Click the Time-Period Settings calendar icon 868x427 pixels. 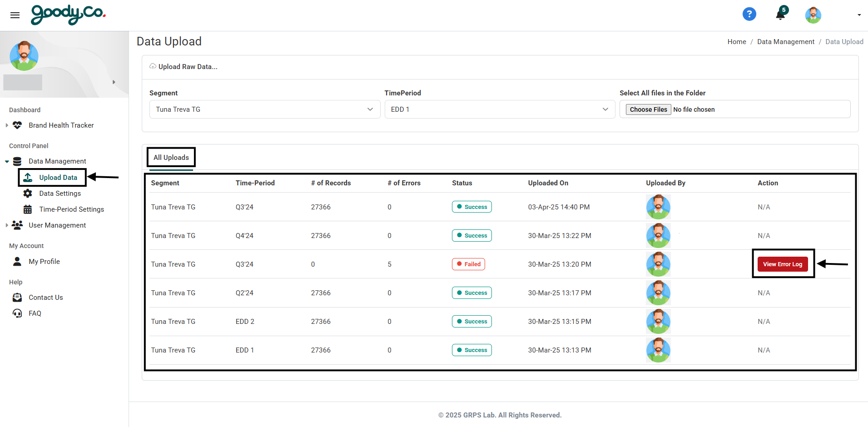(28, 209)
